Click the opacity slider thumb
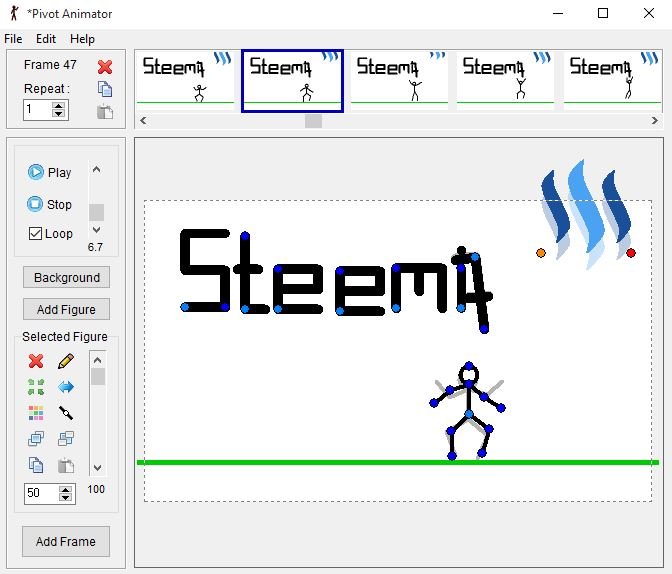 pos(98,376)
